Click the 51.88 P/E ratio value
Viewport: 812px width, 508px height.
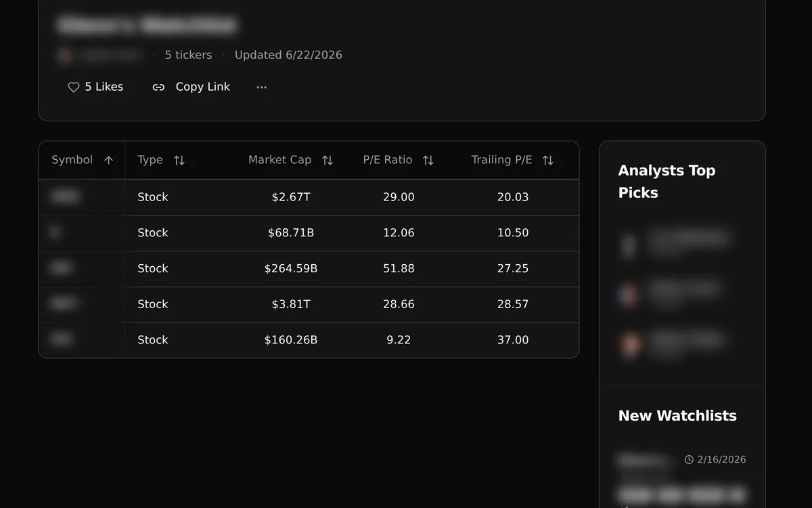(x=399, y=269)
